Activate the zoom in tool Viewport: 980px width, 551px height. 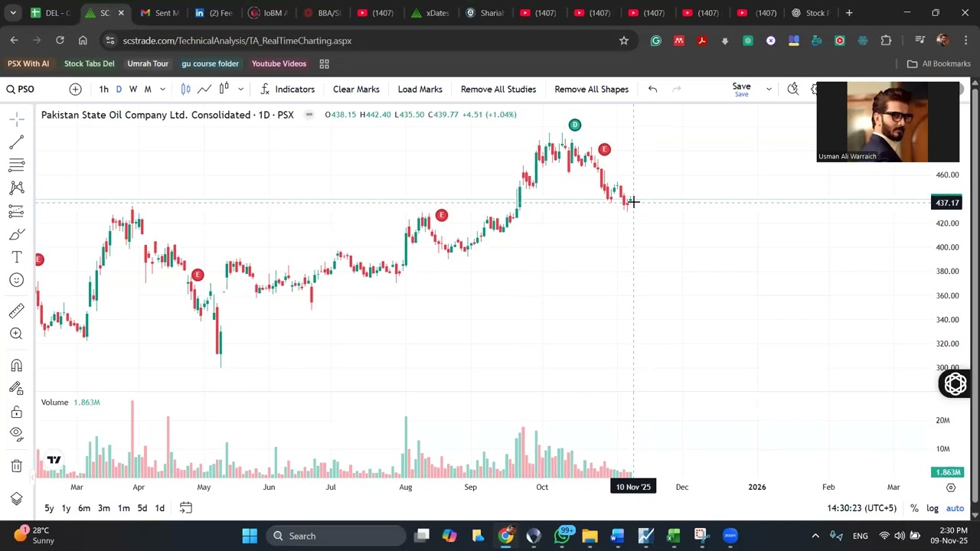point(16,334)
